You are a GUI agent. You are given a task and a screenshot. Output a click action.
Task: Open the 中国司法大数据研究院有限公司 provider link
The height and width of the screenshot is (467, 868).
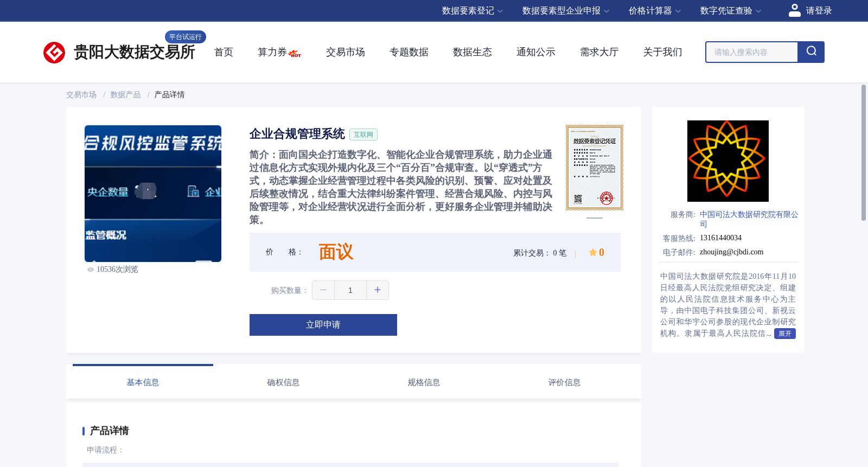pos(749,219)
